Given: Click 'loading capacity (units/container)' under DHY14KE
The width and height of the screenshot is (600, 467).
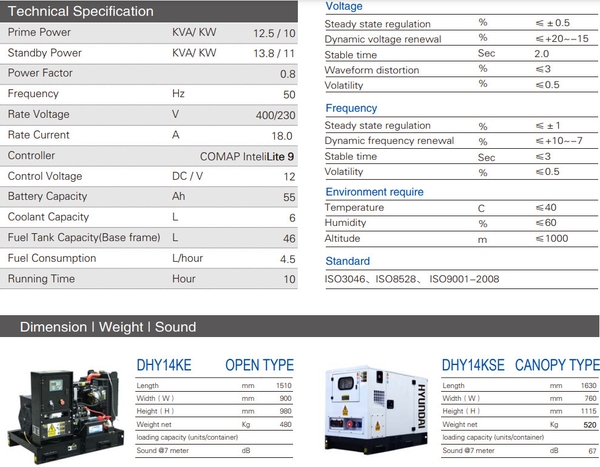Looking at the screenshot, I should [187, 438].
